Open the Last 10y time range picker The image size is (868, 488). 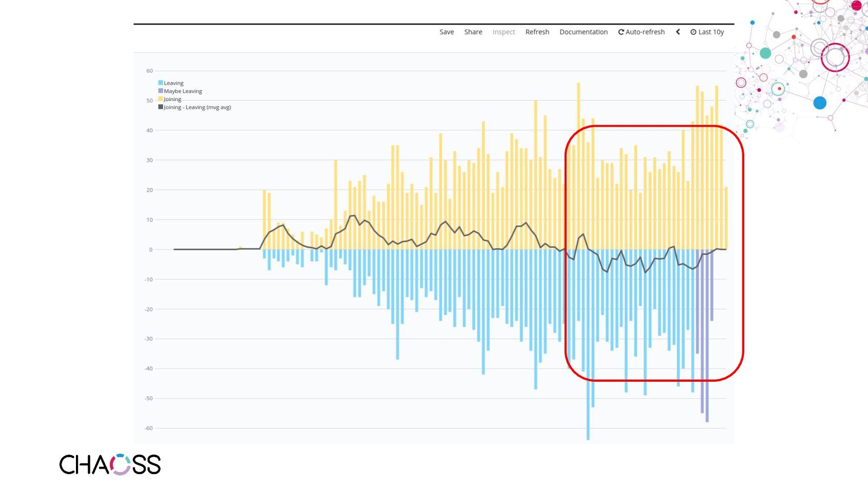[x=711, y=32]
